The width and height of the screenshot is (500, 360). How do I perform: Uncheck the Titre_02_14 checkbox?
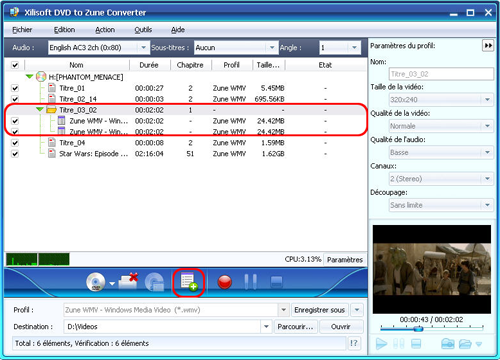coord(15,99)
